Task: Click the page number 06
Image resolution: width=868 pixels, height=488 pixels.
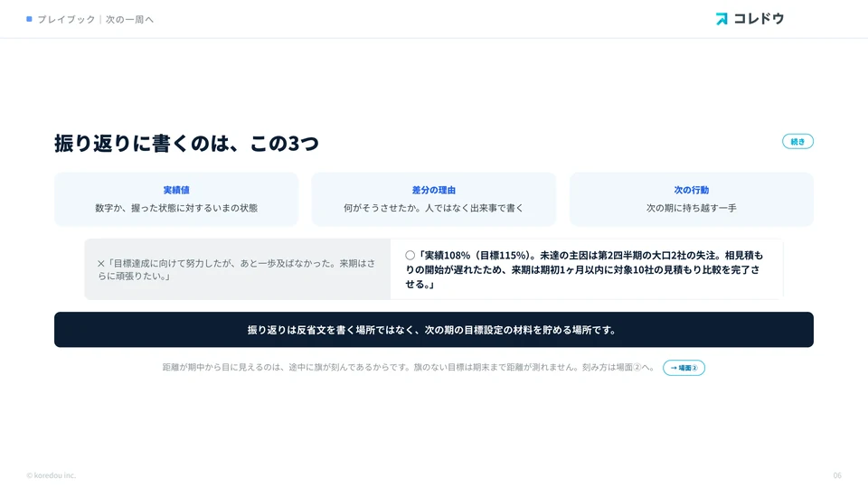Action: (x=837, y=475)
